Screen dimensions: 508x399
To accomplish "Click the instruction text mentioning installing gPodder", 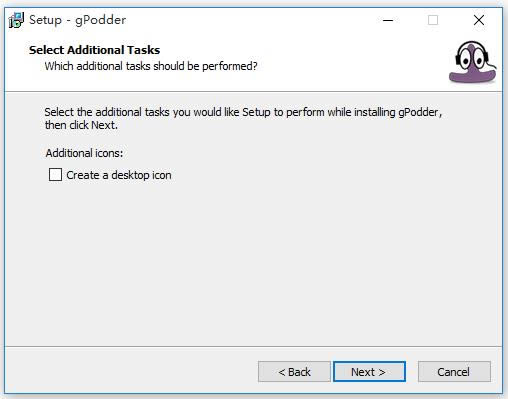I will (x=243, y=112).
